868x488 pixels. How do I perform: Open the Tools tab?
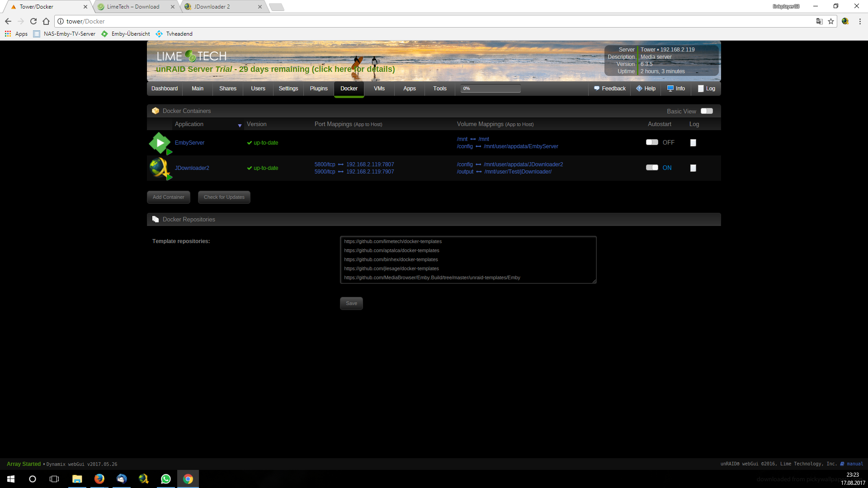(x=440, y=89)
